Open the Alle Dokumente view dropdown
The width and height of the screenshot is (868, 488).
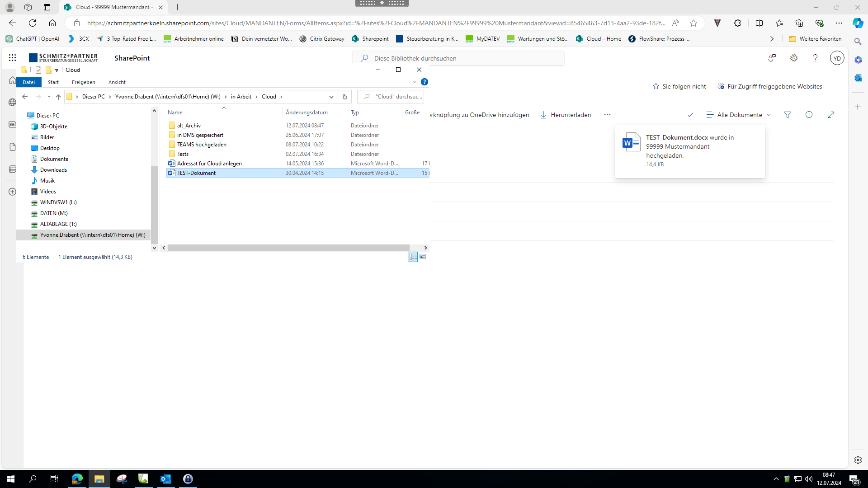pos(738,115)
